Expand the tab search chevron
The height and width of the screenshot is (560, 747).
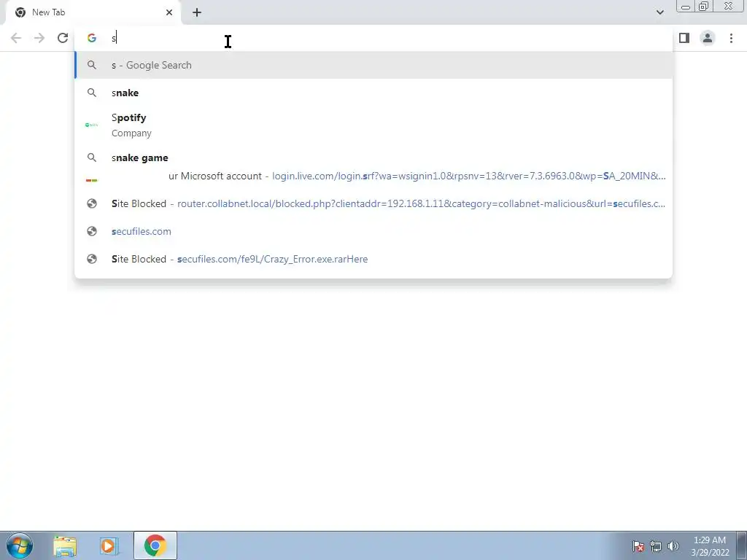click(x=659, y=12)
